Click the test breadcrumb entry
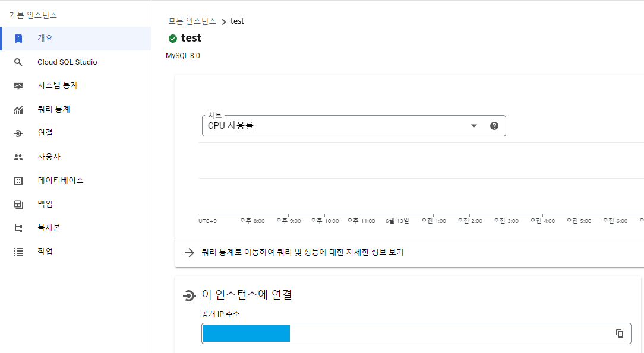644x353 pixels. click(x=237, y=21)
